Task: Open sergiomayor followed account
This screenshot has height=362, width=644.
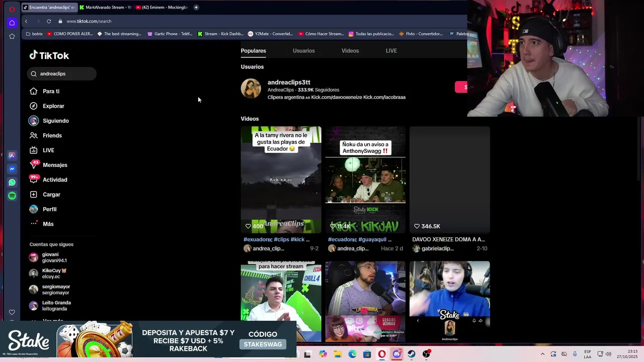Action: point(49,290)
